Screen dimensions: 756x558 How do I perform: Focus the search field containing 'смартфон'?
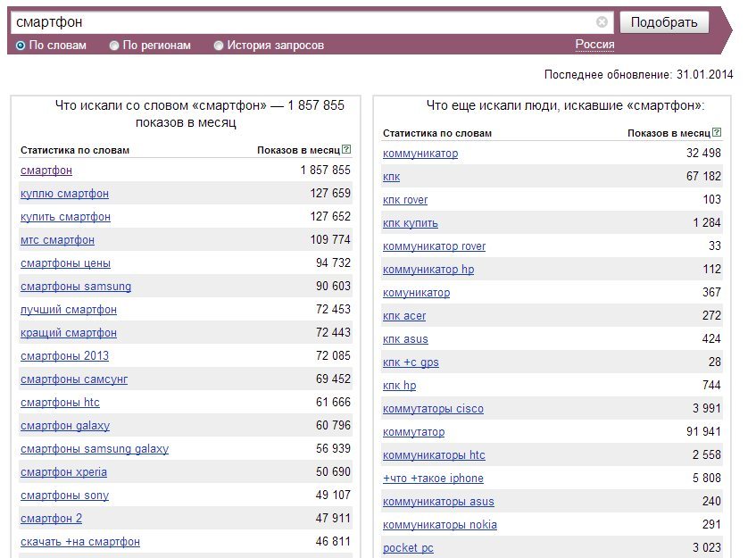pyautogui.click(x=303, y=22)
